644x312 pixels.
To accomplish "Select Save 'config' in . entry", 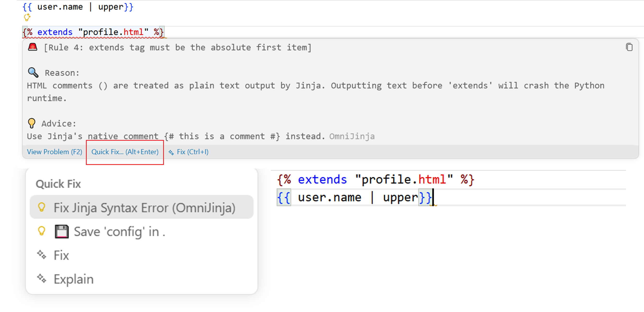I will click(x=142, y=231).
